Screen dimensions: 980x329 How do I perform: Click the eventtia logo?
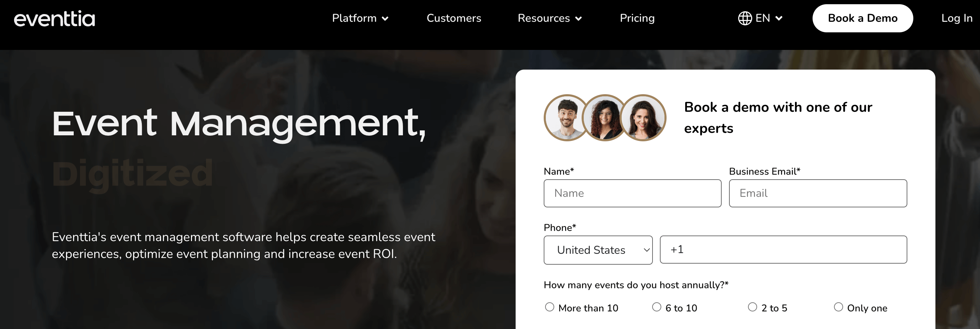pyautogui.click(x=54, y=18)
